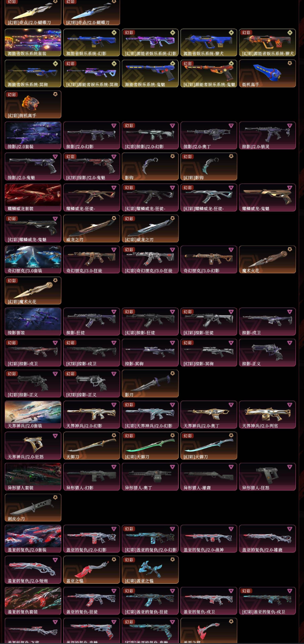304x644 pixels.
Task: Choose the 影钩 karambit card without 幻彩 tag
Action: tap(150, 167)
